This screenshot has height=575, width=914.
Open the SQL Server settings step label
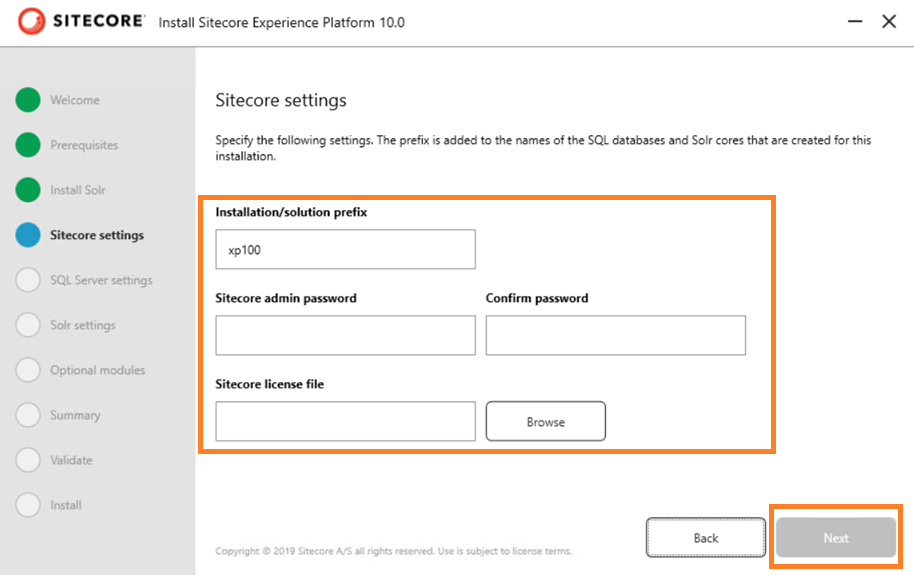(101, 280)
